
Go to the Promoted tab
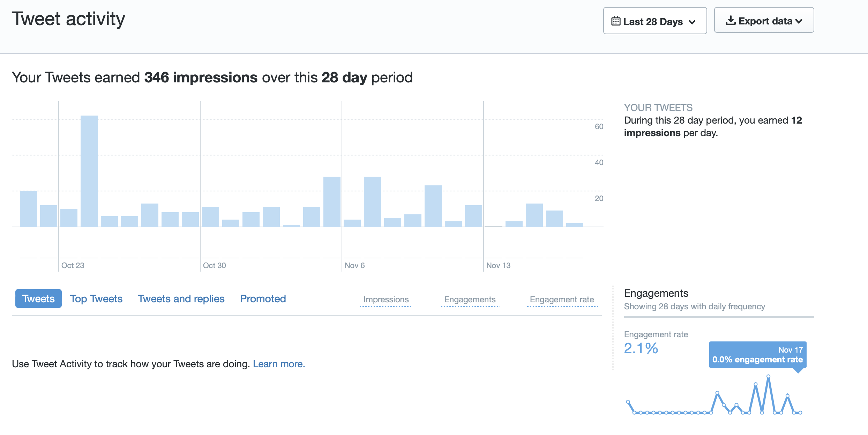[x=263, y=298]
